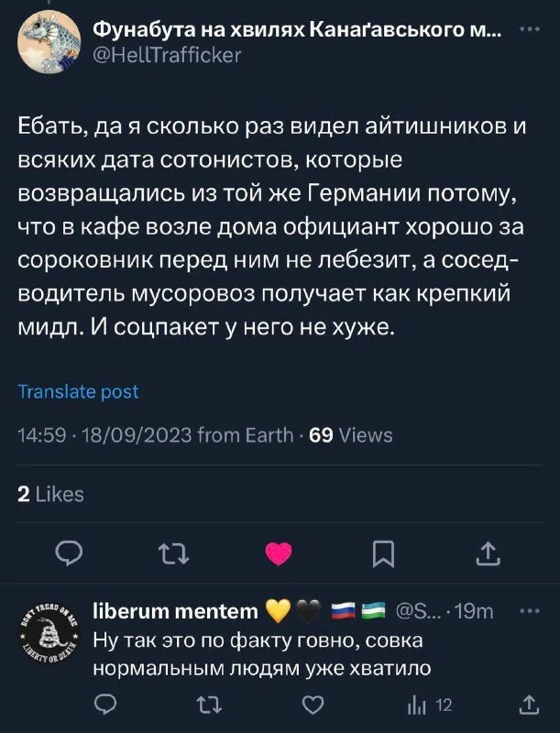Click the Translate post link
Viewport: 560px width, 733px height.
tap(78, 391)
